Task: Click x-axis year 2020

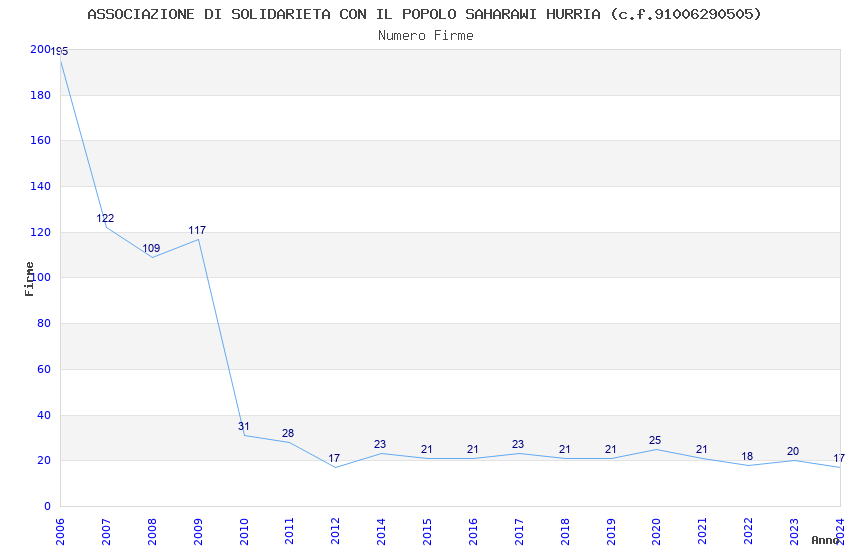Action: click(656, 532)
